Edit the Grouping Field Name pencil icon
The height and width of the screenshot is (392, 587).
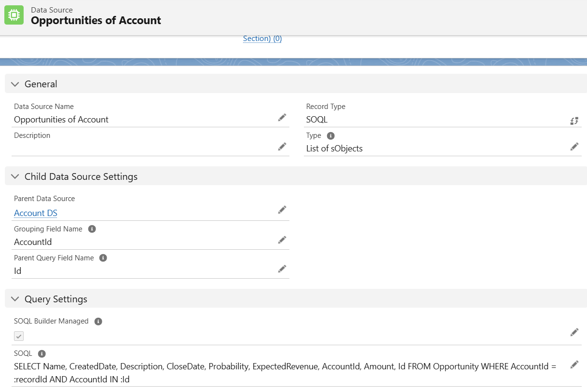[282, 240]
